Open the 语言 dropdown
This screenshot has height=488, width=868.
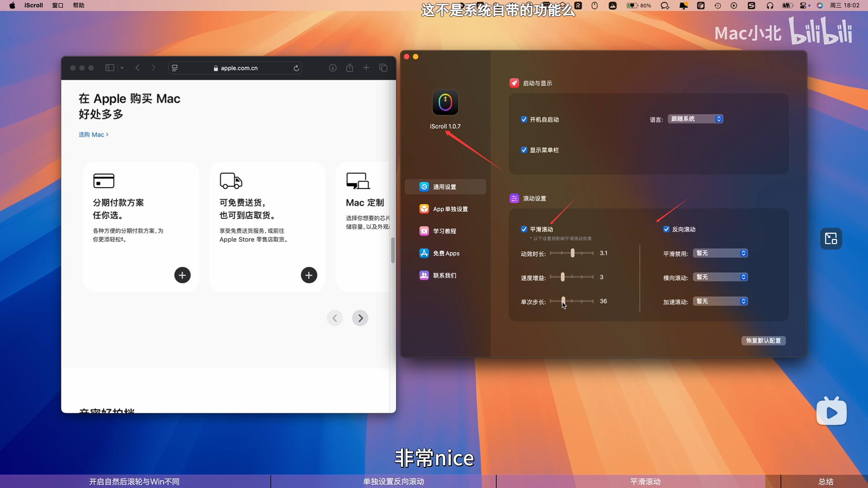695,119
